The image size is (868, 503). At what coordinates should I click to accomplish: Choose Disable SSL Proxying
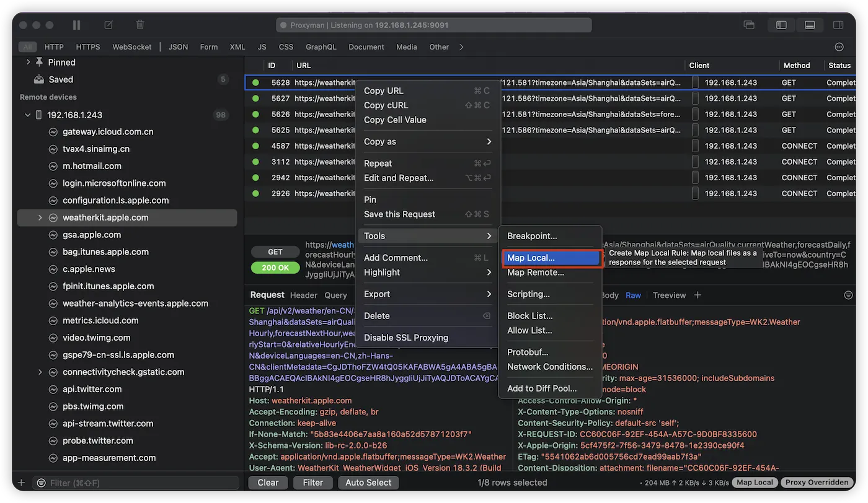click(428, 338)
